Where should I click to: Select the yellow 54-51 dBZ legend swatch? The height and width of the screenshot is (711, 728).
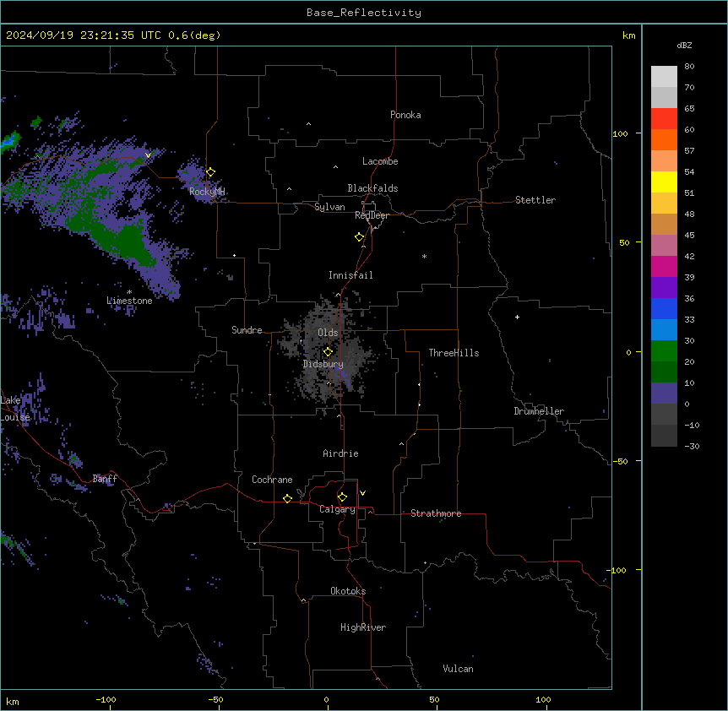664,182
